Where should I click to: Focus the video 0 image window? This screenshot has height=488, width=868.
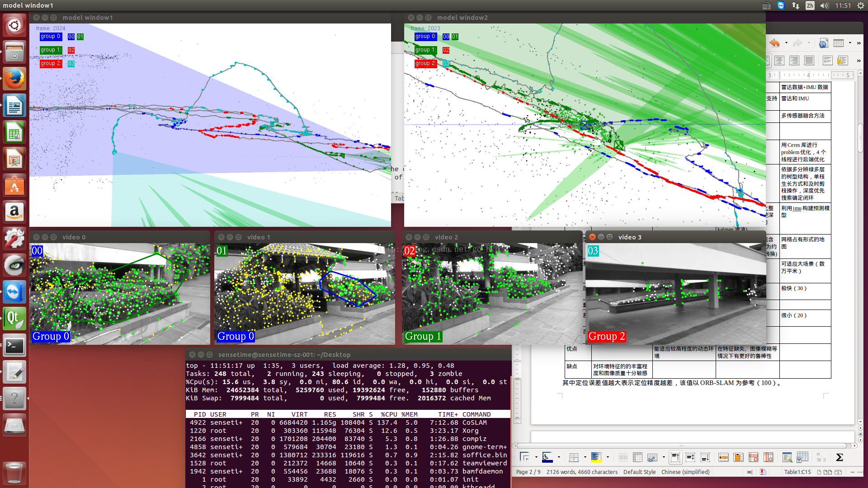(120, 294)
